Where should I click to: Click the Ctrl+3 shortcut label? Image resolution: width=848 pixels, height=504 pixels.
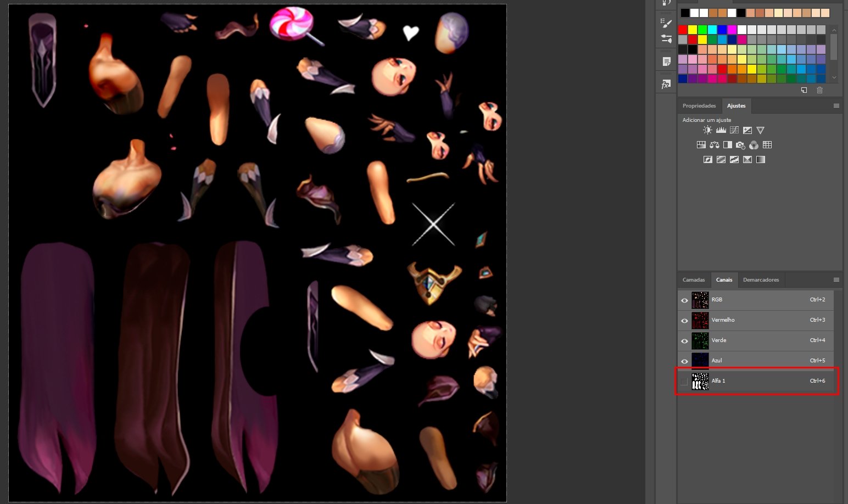(x=817, y=320)
